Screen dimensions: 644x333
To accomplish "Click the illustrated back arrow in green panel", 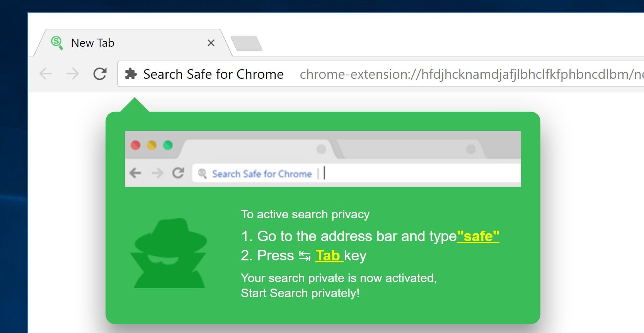I will click(x=135, y=173).
